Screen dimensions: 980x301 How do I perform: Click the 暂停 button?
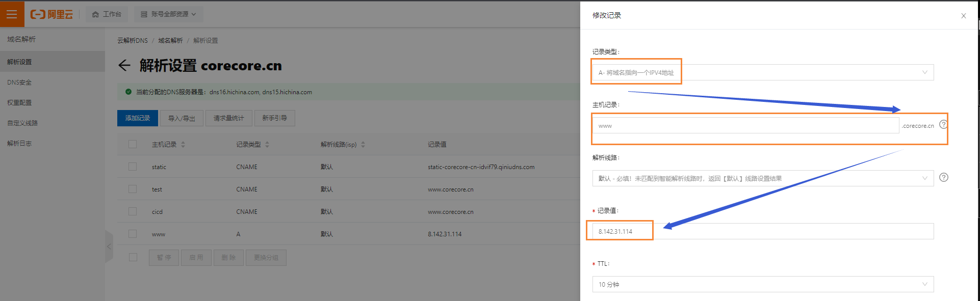coord(164,258)
